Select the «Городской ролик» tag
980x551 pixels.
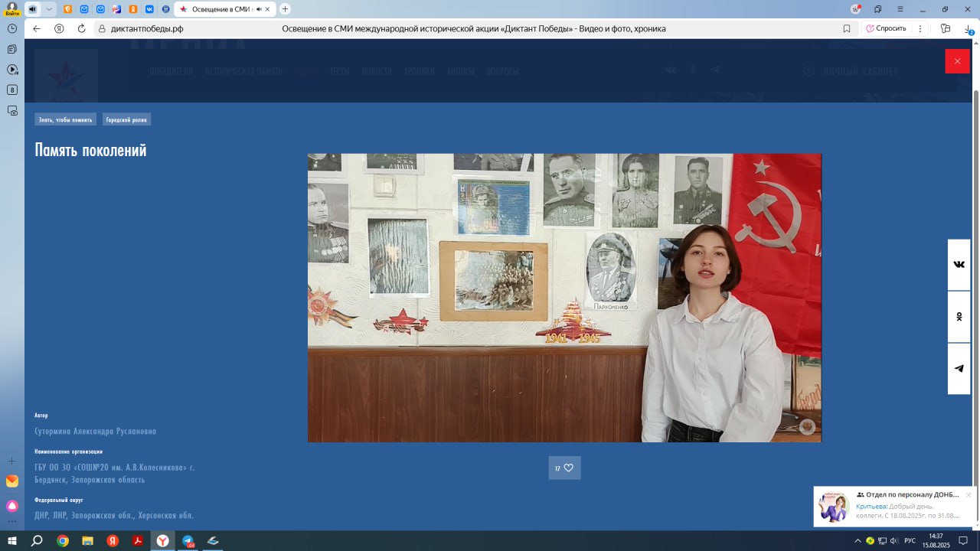tap(126, 119)
